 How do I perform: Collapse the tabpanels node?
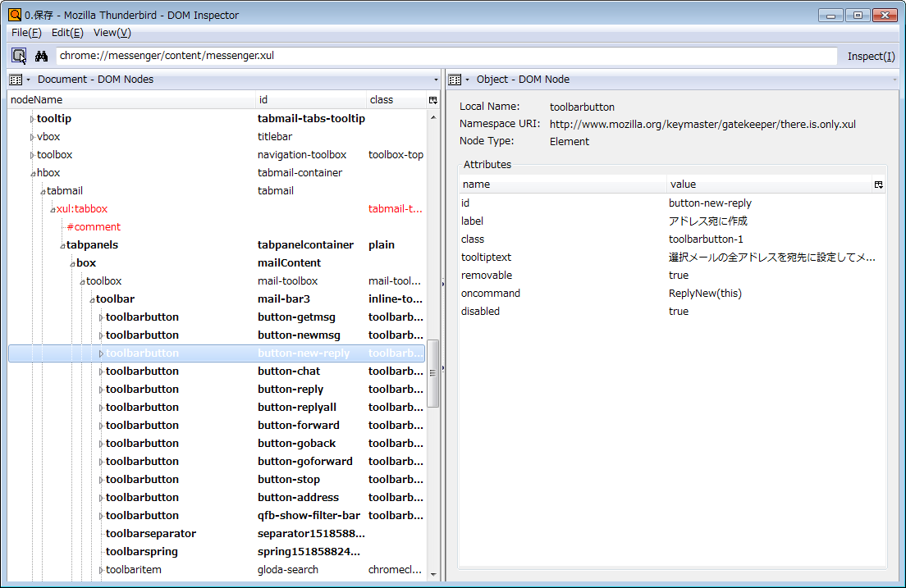pos(62,245)
